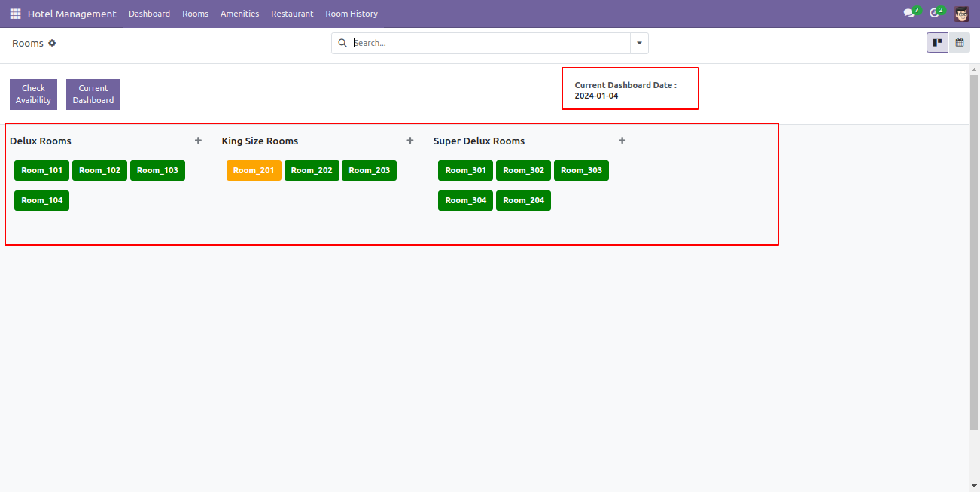Image resolution: width=980 pixels, height=492 pixels.
Task: Add a room in Delux Rooms column
Action: (x=198, y=141)
